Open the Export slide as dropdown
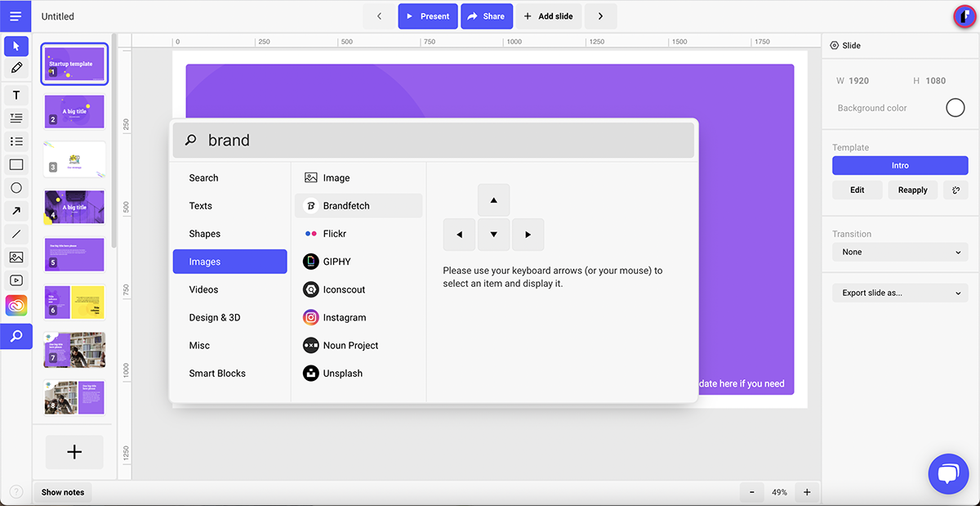 tap(899, 292)
